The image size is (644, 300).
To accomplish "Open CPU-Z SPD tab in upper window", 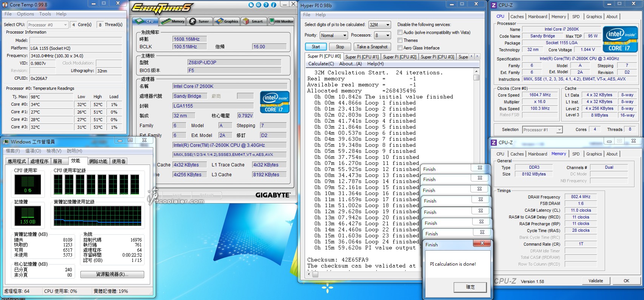I will tap(576, 17).
